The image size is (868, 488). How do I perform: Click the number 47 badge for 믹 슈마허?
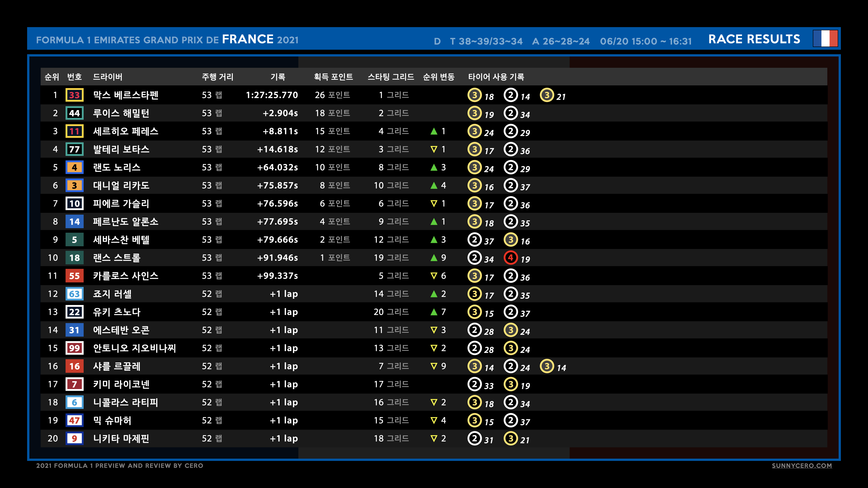point(74,420)
